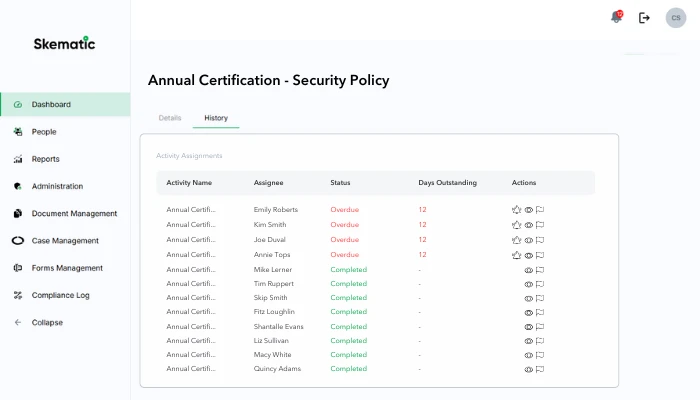Image resolution: width=700 pixels, height=400 pixels.
Task: Open the CS user avatar menu
Action: click(675, 17)
